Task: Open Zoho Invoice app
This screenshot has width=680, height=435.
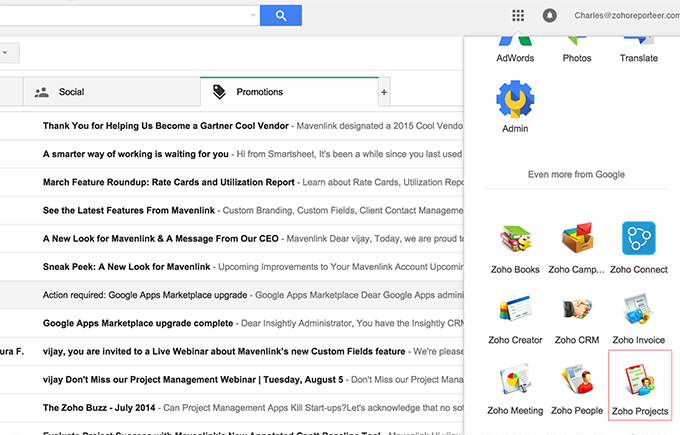Action: [638, 319]
